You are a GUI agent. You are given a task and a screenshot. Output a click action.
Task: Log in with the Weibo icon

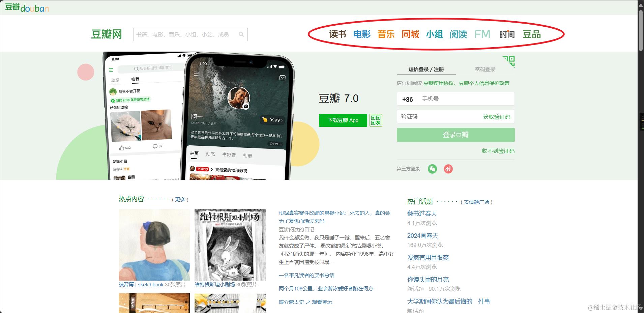point(448,169)
